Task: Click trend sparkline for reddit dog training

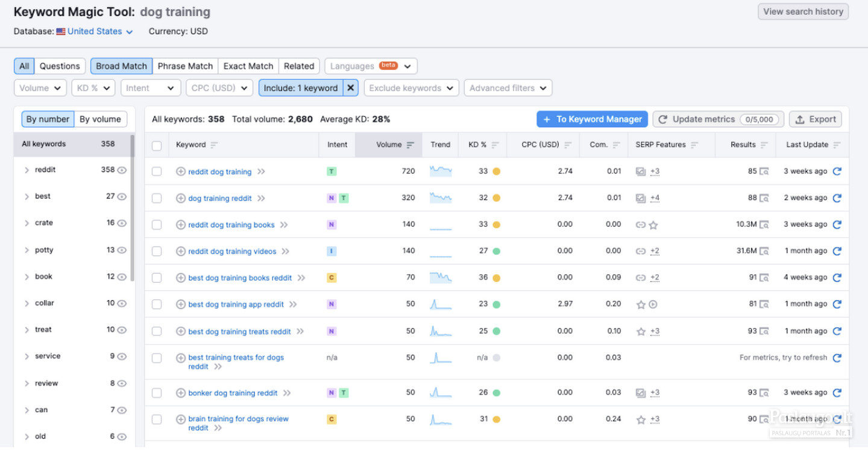Action: point(441,171)
